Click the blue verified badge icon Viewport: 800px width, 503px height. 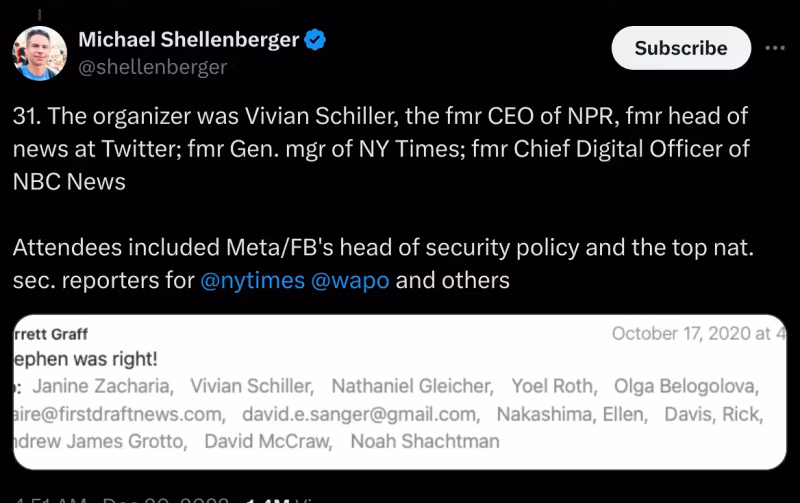pos(316,40)
